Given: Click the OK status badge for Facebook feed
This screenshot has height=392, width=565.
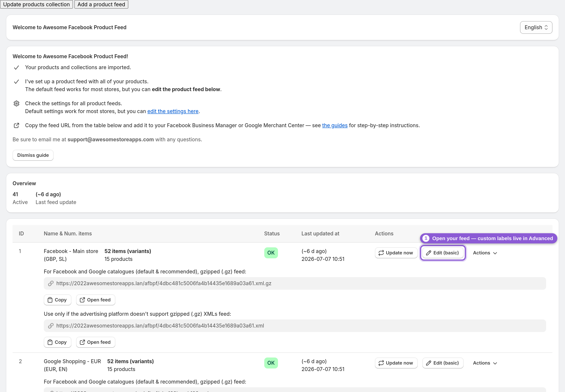Looking at the screenshot, I should [x=271, y=253].
